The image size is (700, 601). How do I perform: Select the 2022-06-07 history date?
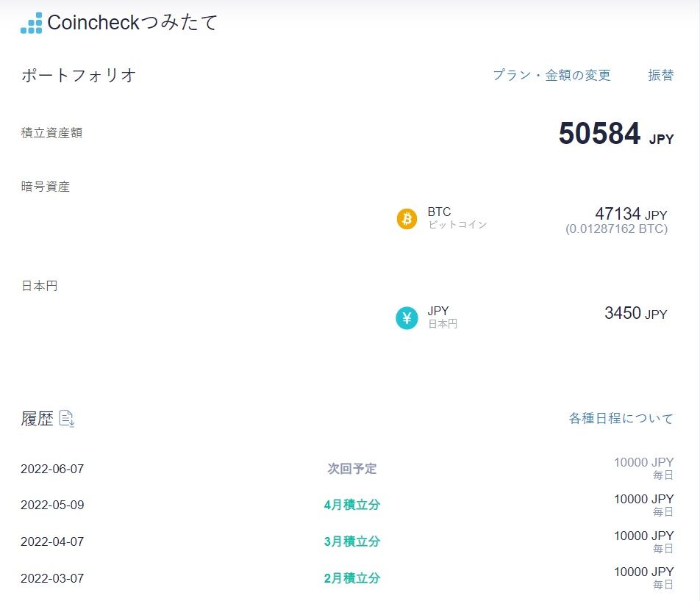[52, 469]
